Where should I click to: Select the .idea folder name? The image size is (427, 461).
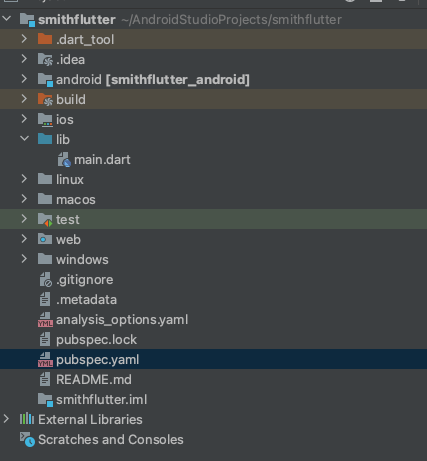70,60
